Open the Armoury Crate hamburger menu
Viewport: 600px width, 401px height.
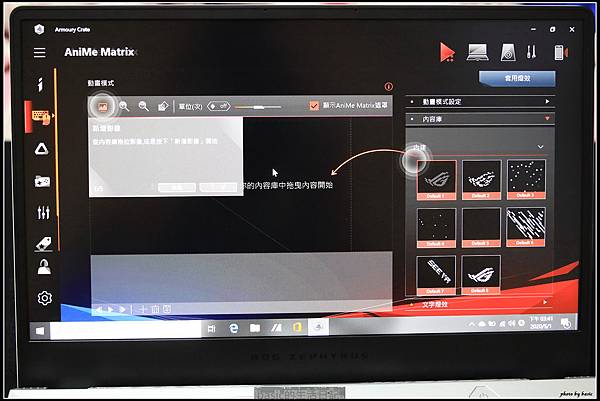39,52
